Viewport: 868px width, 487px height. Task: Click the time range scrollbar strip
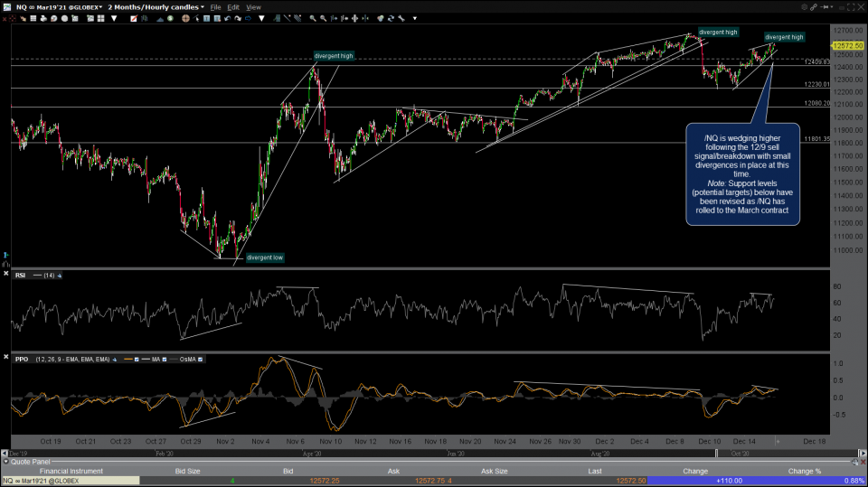433,454
